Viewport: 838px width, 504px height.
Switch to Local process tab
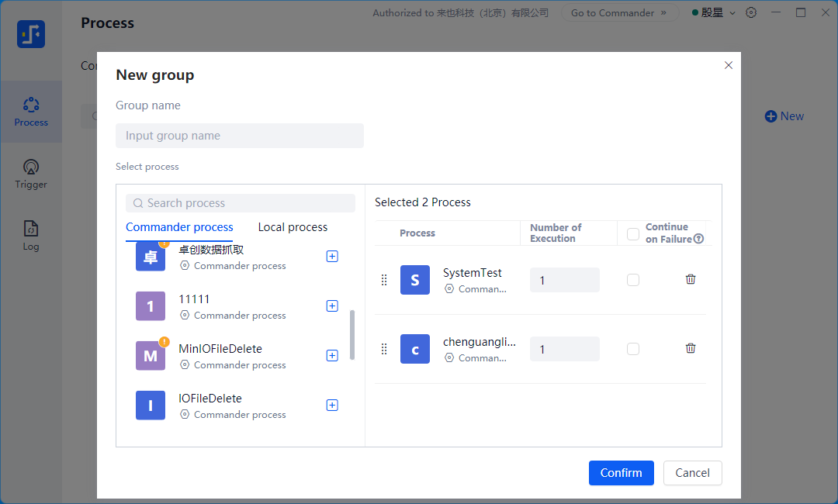pyautogui.click(x=293, y=227)
